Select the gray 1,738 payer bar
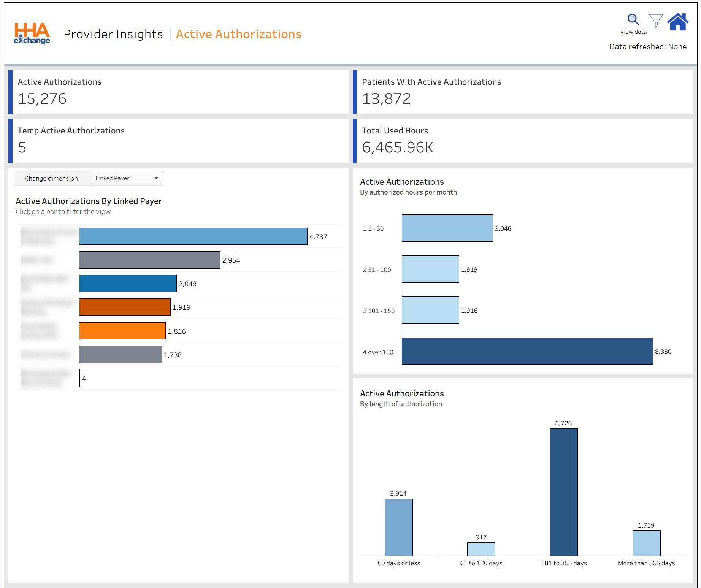 pos(120,354)
